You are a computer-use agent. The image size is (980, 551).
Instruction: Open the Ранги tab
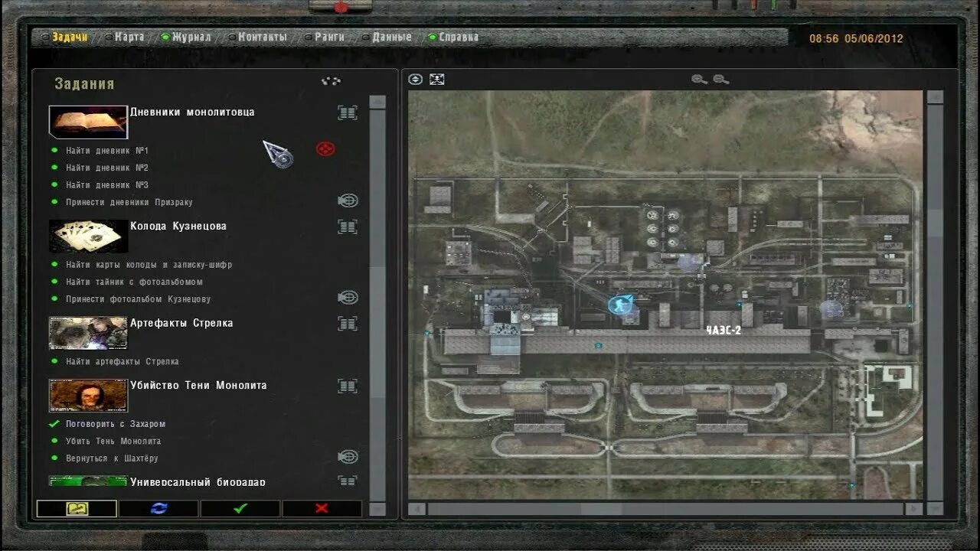pyautogui.click(x=329, y=37)
